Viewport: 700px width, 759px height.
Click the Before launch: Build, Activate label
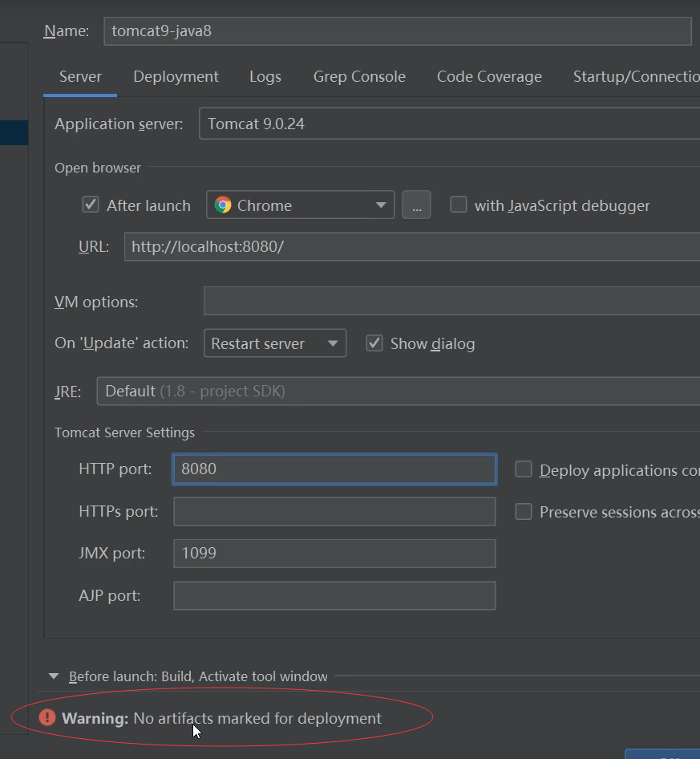click(x=198, y=676)
